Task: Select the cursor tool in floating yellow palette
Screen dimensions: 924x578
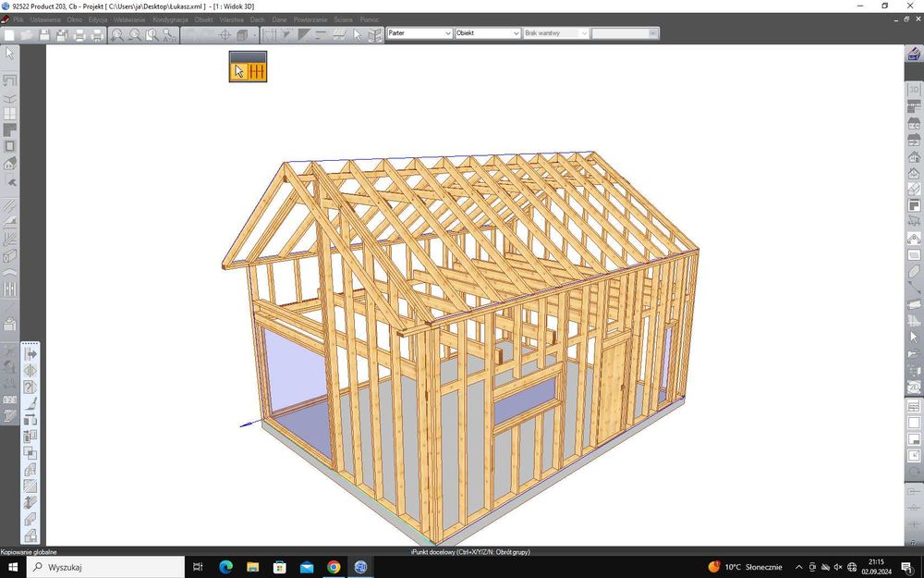Action: coord(238,71)
